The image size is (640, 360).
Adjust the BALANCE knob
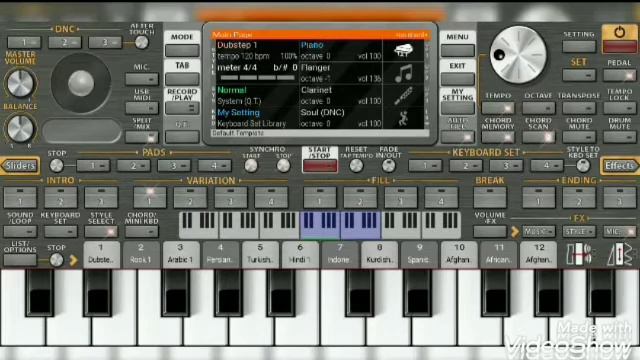click(x=20, y=128)
